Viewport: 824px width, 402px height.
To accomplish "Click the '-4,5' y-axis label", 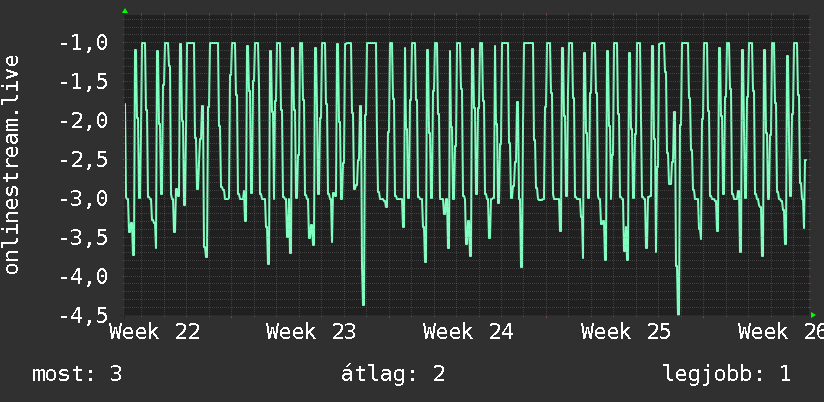I will point(84,315).
